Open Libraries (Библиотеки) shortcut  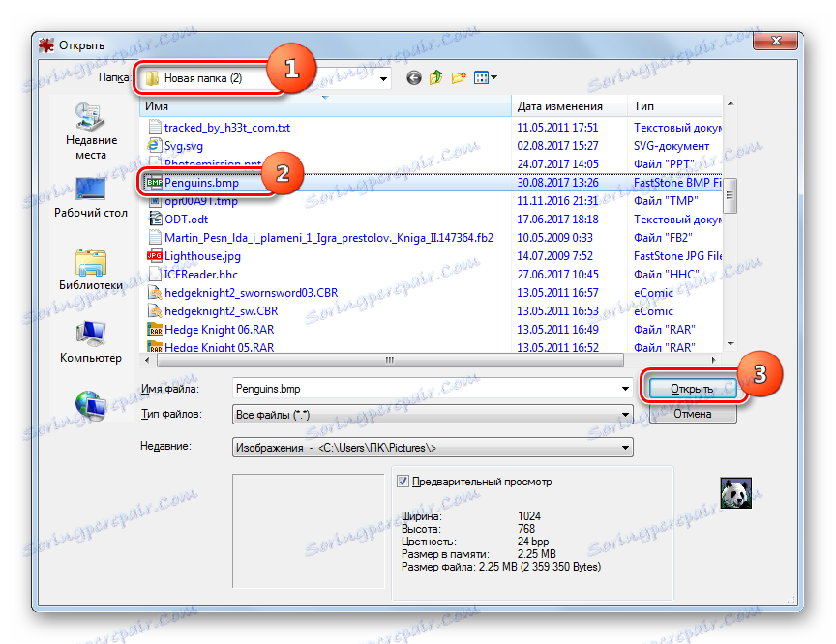pos(91,270)
